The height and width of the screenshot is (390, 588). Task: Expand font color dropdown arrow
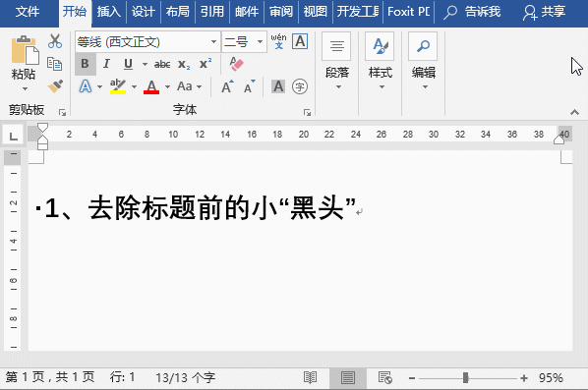point(167,86)
